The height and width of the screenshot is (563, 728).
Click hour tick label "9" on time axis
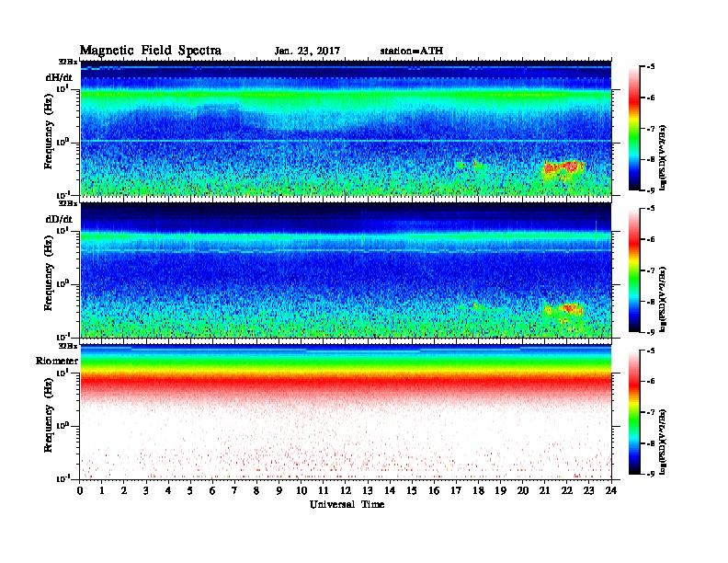coord(279,491)
